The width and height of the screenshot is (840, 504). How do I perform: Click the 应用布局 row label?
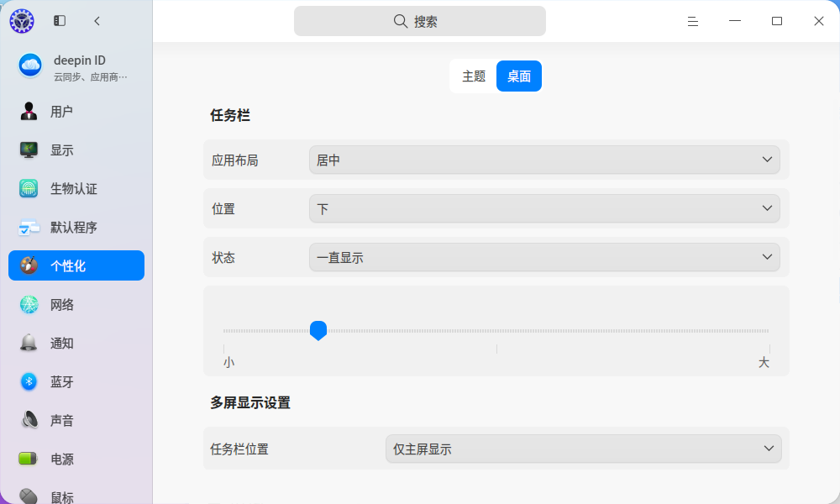[234, 160]
